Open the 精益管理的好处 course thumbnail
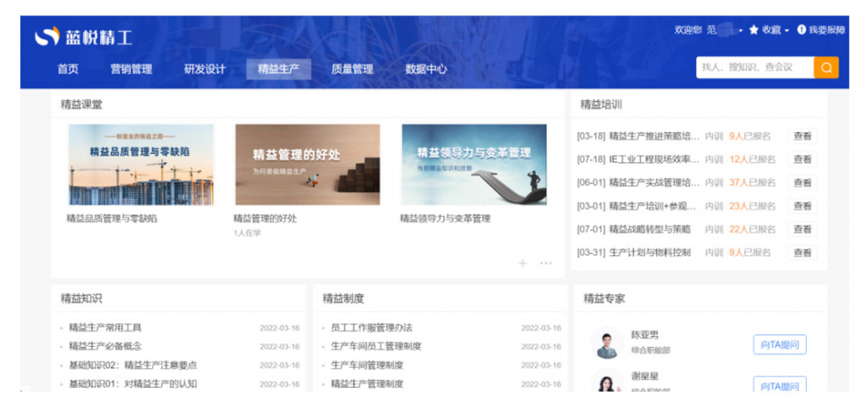 pyautogui.click(x=307, y=165)
